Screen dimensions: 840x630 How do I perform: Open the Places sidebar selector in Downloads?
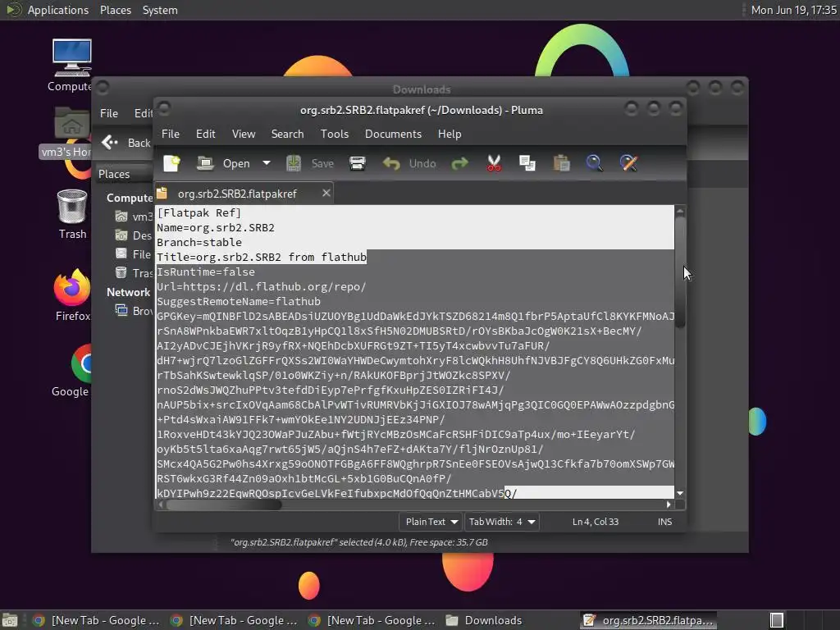tap(125, 174)
